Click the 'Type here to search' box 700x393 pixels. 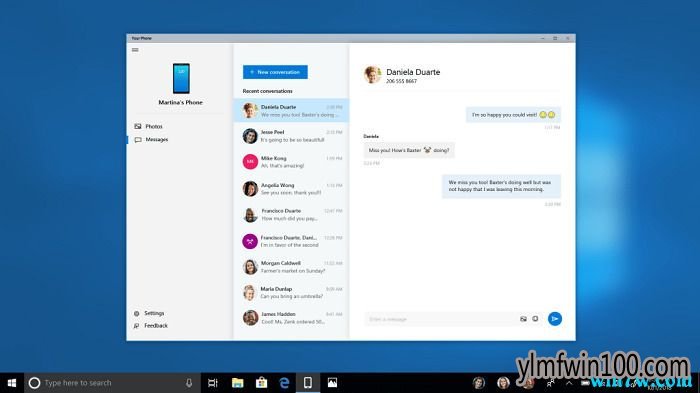(112, 383)
